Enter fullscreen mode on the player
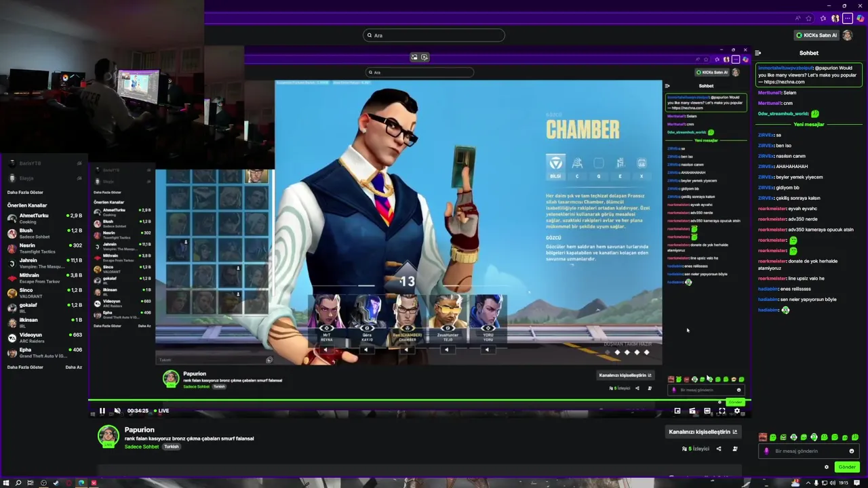 [722, 411]
